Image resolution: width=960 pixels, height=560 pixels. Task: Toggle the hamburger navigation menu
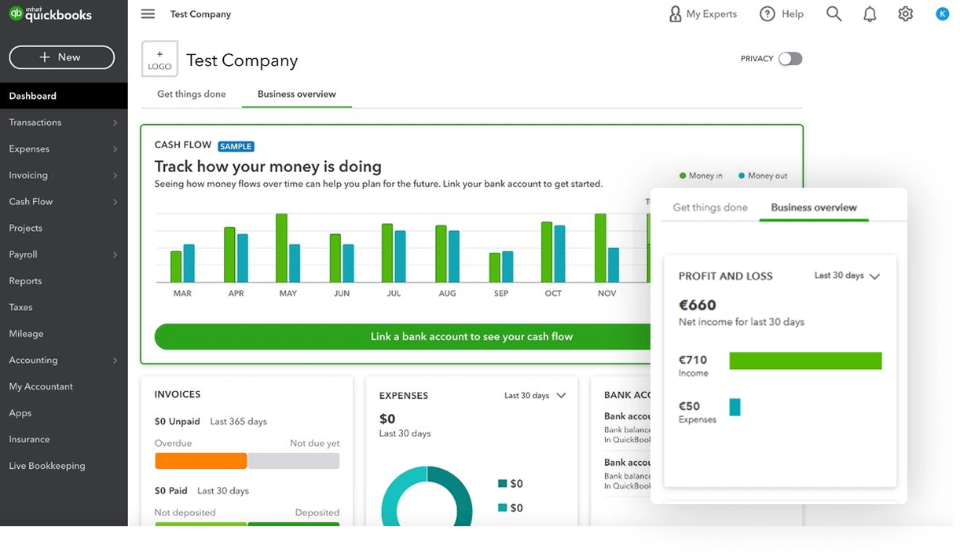[x=148, y=14]
